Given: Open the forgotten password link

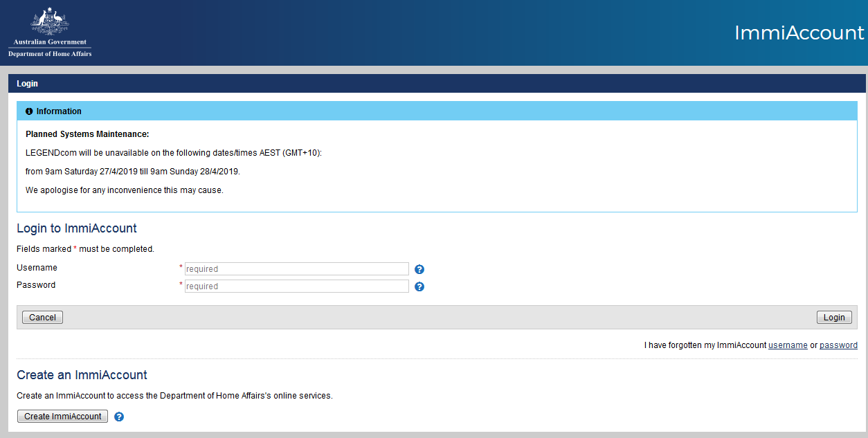Looking at the screenshot, I should (838, 345).
